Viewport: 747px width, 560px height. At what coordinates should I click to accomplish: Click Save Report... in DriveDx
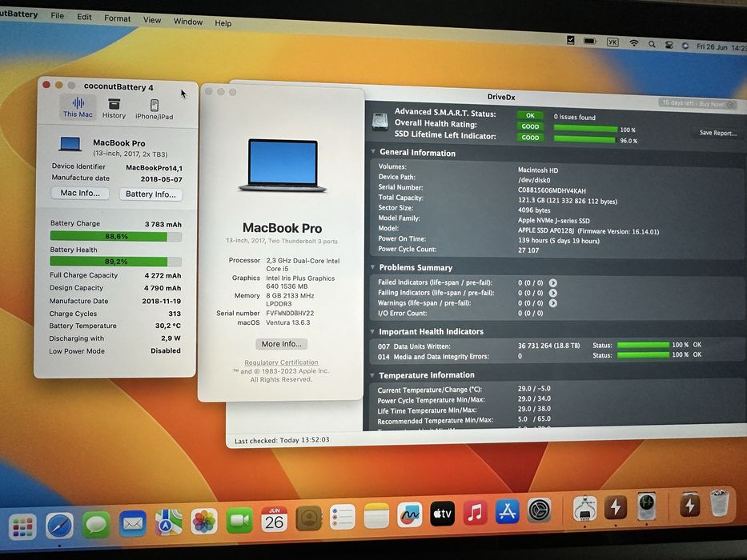tap(717, 133)
